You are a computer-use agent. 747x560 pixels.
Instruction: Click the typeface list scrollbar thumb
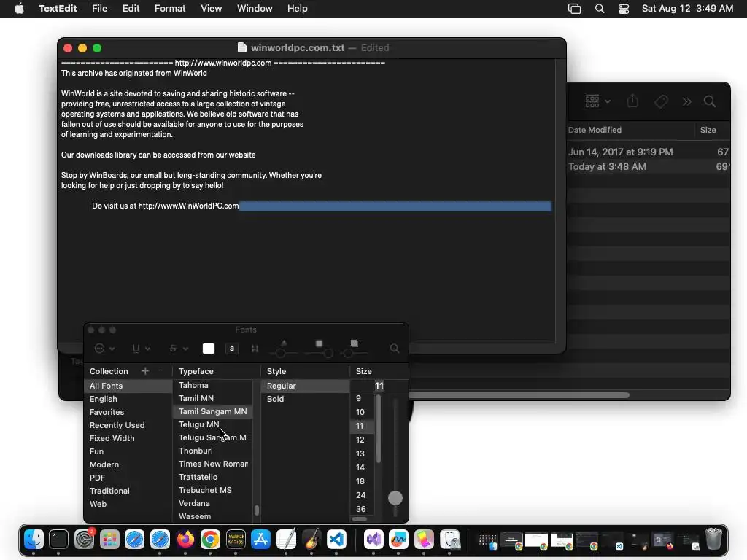click(257, 510)
